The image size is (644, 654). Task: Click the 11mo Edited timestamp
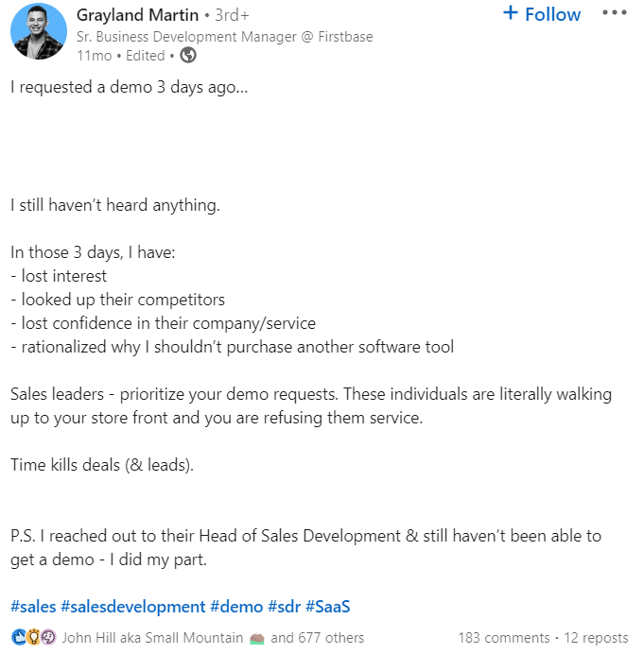pos(121,56)
